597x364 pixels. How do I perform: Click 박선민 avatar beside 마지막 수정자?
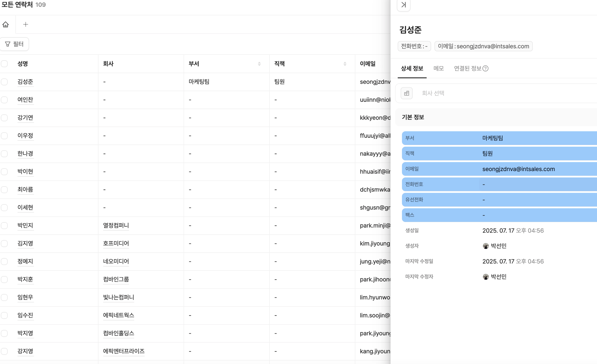[x=486, y=277]
